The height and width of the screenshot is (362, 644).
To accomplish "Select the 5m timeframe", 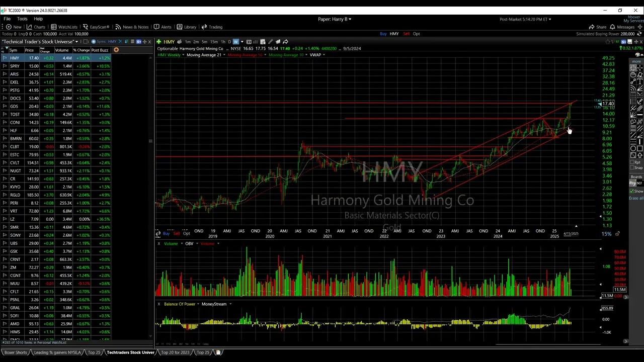I will click(204, 42).
